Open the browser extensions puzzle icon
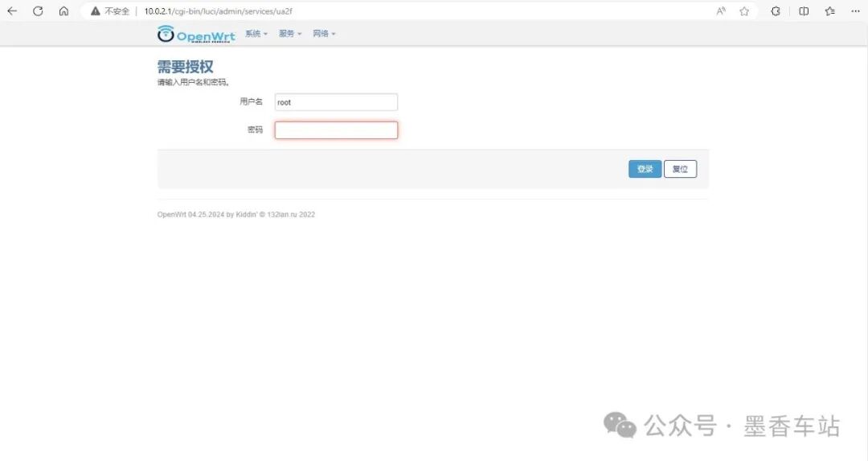The height and width of the screenshot is (461, 868). (776, 11)
